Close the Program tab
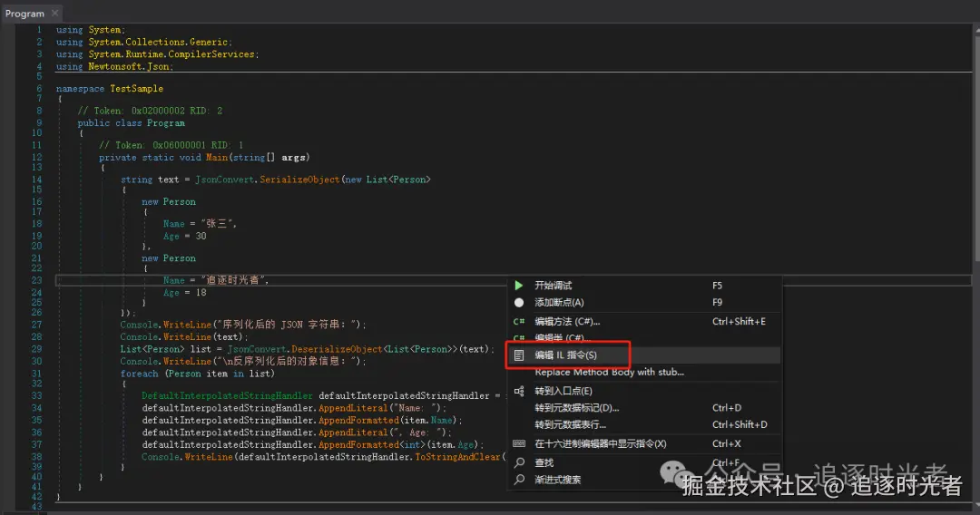This screenshot has width=980, height=515. click(x=55, y=13)
